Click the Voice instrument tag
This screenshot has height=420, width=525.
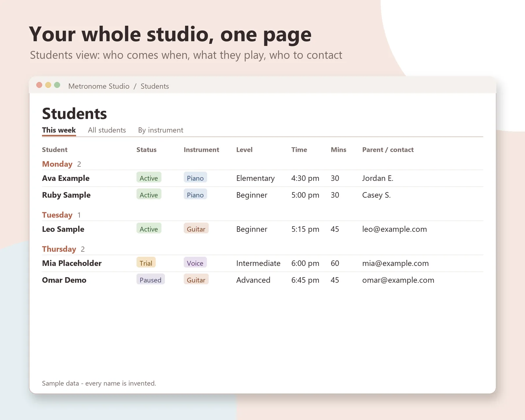195,262
